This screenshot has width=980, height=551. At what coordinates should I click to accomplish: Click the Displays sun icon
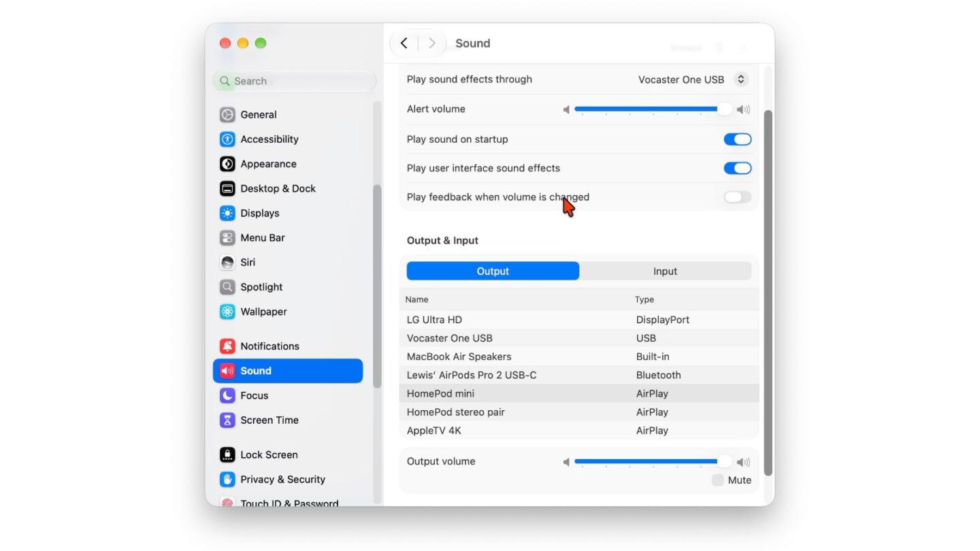pyautogui.click(x=227, y=213)
